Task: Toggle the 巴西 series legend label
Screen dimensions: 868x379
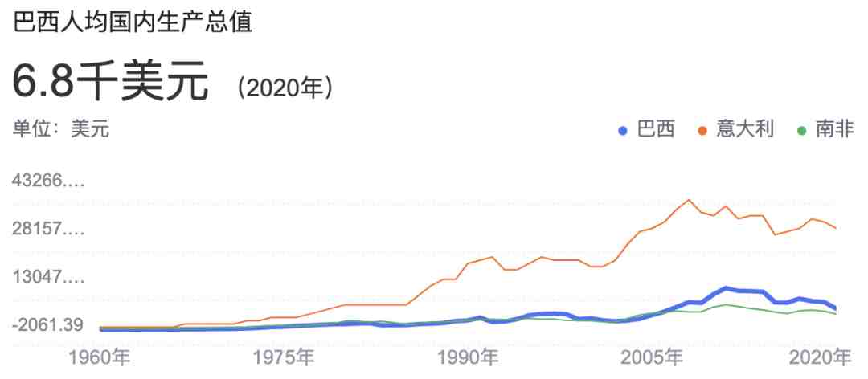Action: coord(655,129)
